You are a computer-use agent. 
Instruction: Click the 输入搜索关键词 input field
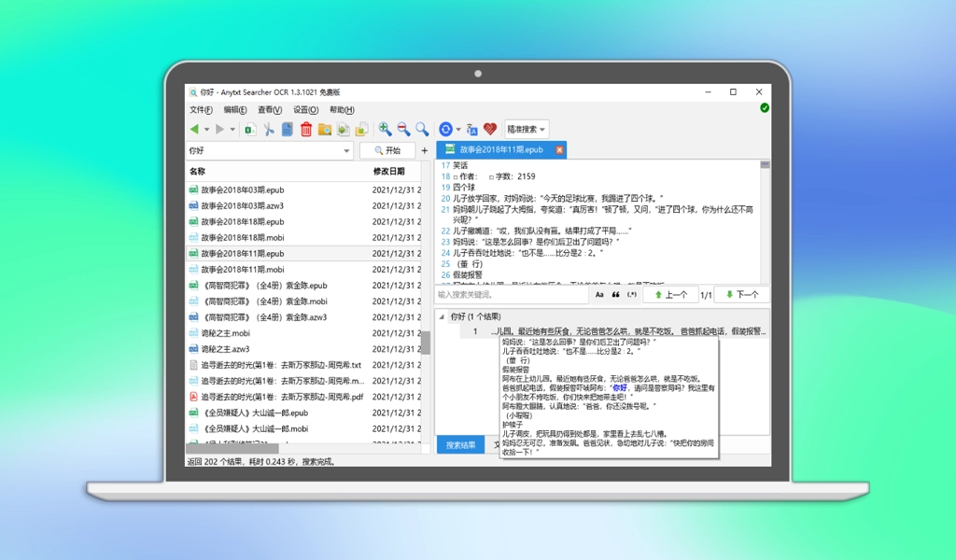coord(513,295)
